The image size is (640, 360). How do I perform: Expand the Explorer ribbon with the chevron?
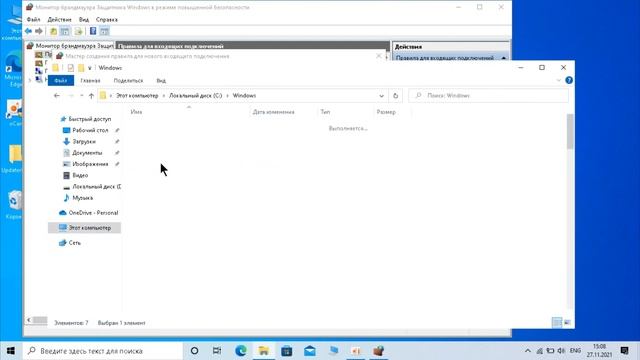pos(558,80)
